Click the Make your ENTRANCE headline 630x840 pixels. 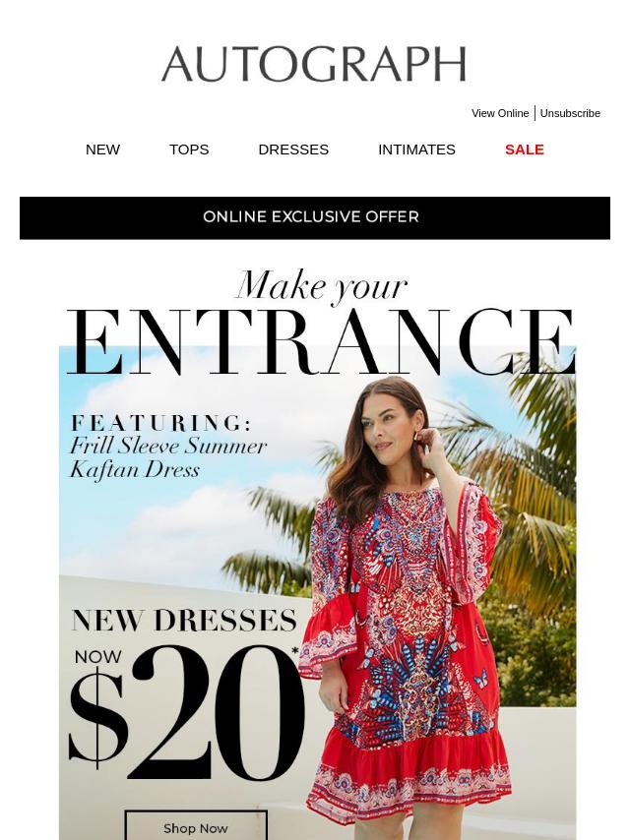pyautogui.click(x=321, y=323)
